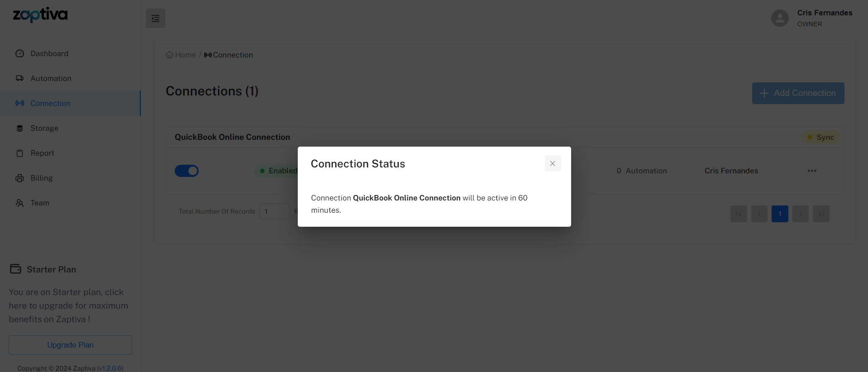Go to the last page of records
The width and height of the screenshot is (868, 372).
click(821, 214)
